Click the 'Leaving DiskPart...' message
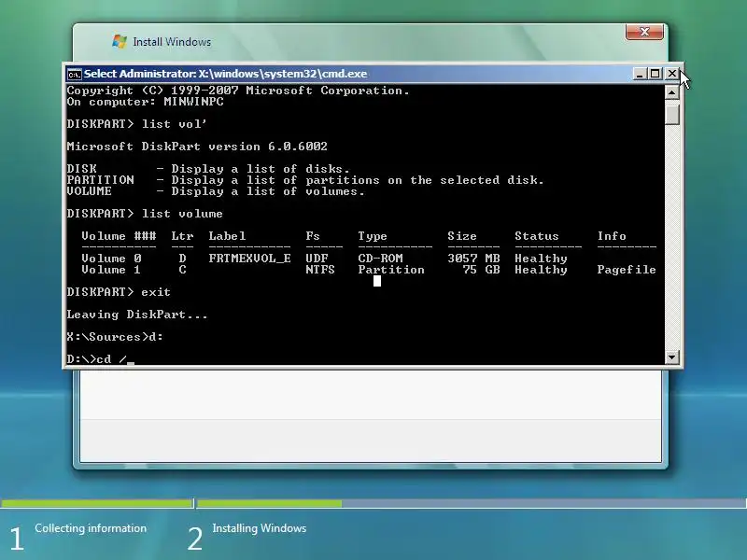Screen dimensions: 747x560 (x=137, y=315)
